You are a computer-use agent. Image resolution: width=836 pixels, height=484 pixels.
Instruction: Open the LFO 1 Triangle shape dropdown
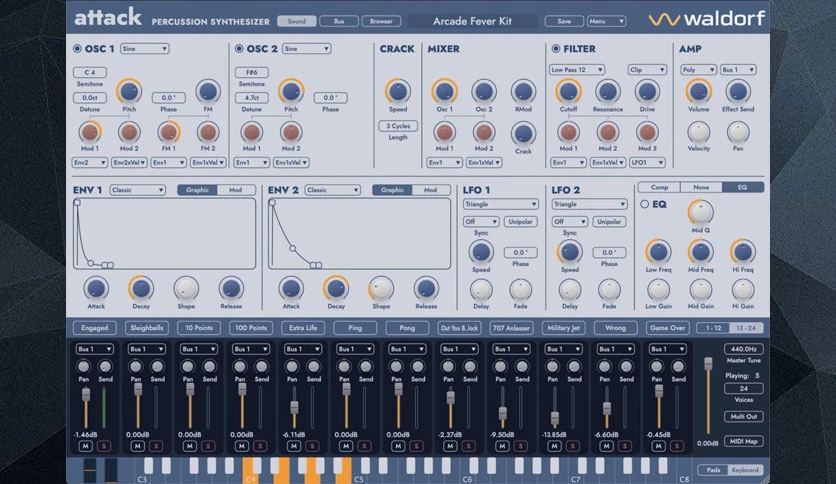pos(501,204)
